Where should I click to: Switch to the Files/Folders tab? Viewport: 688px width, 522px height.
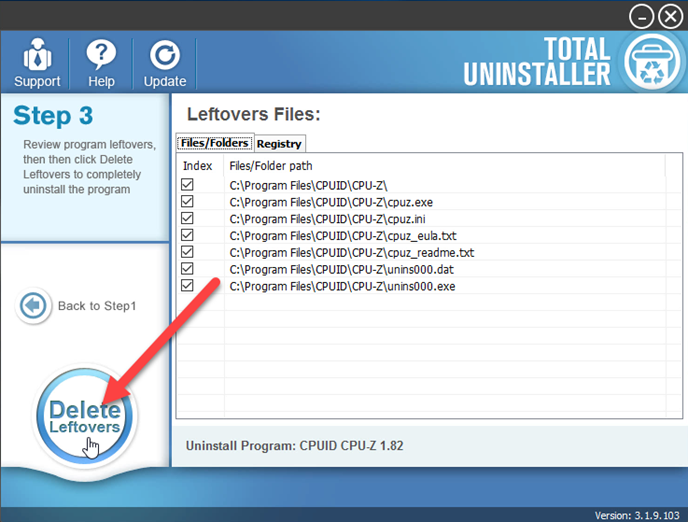(x=215, y=143)
